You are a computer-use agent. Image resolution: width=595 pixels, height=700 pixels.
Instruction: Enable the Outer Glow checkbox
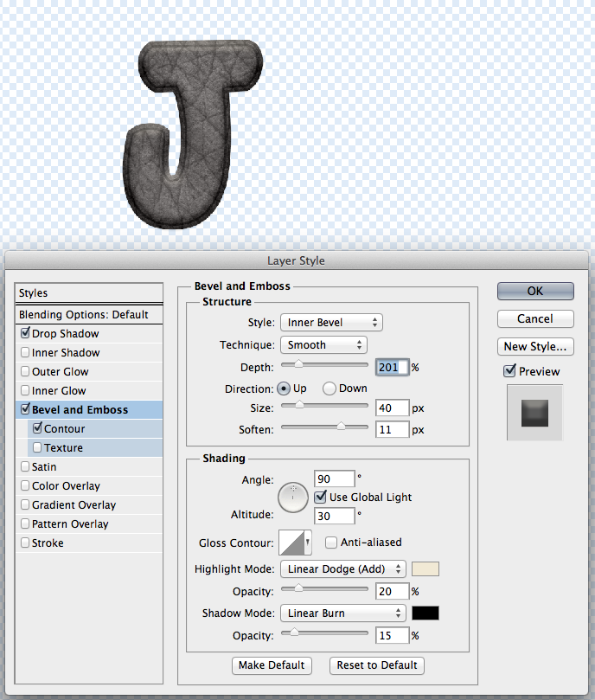[25, 371]
